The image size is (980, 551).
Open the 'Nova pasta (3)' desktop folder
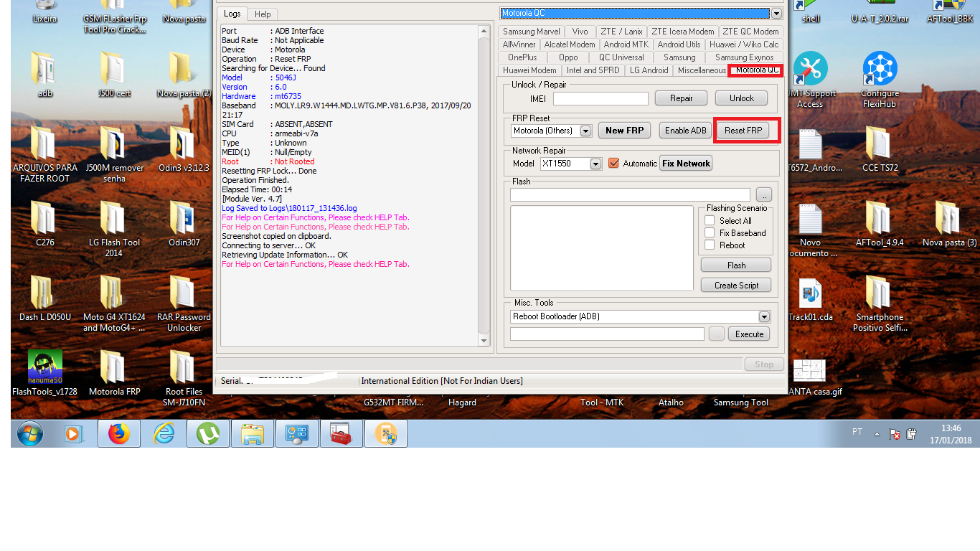[x=949, y=224]
